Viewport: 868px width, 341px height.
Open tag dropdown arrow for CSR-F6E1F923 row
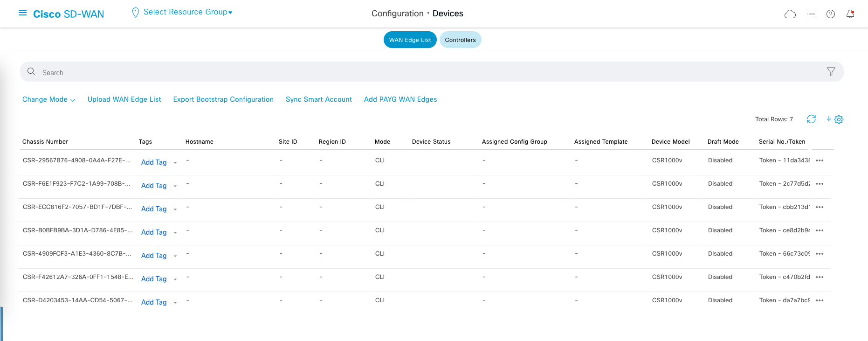tap(175, 186)
